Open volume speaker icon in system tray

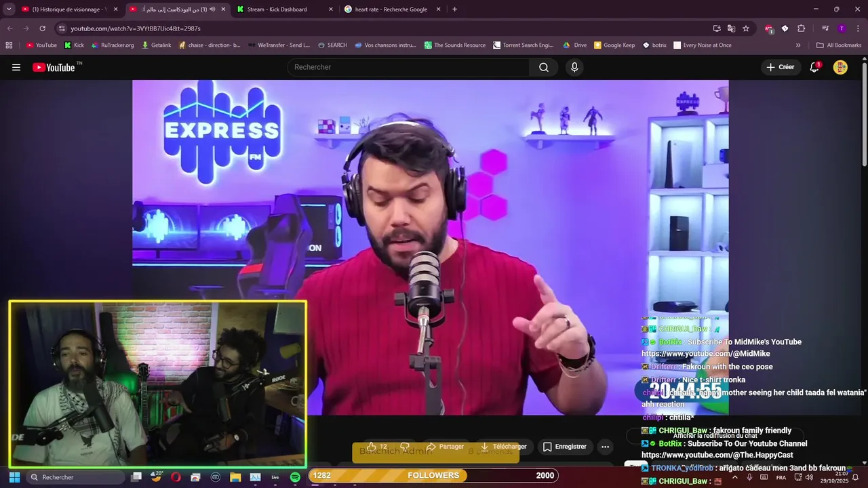(809, 477)
